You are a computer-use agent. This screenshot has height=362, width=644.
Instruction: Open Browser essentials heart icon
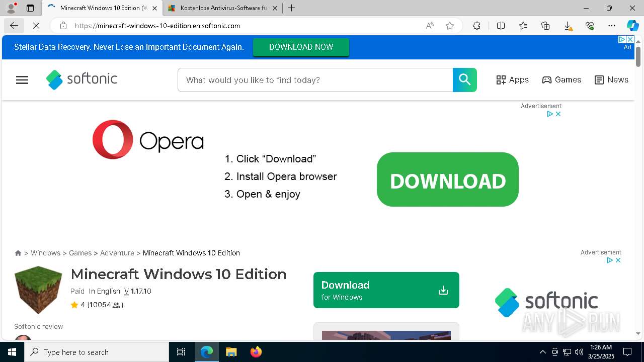tap(590, 26)
